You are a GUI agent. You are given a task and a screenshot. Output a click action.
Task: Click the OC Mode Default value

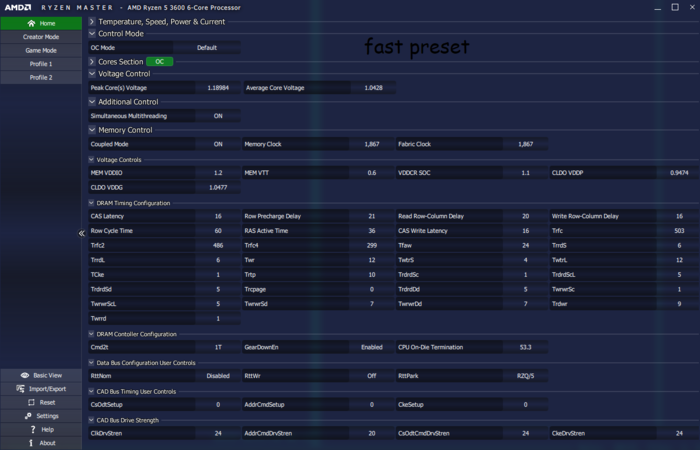click(207, 48)
